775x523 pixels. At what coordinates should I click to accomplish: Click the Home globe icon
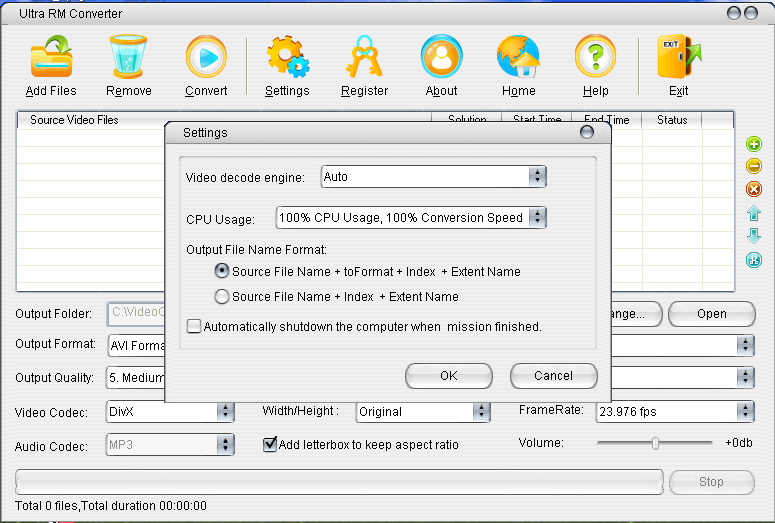pyautogui.click(x=518, y=58)
